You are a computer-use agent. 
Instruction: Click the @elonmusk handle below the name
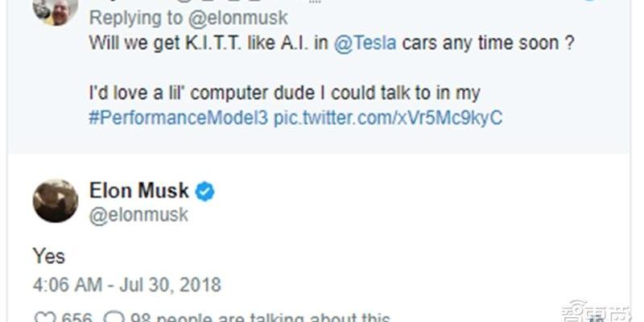coord(138,214)
